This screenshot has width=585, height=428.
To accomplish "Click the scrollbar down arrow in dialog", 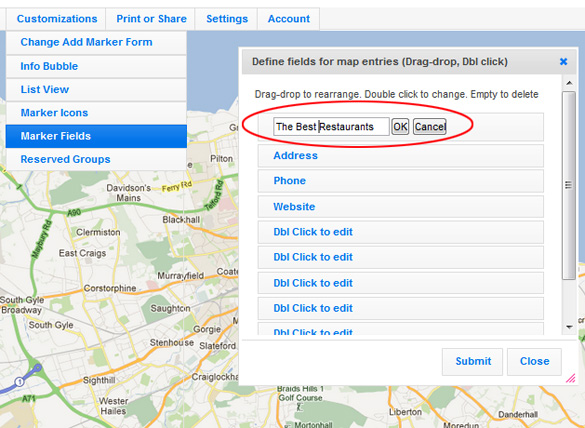I will 569,327.
